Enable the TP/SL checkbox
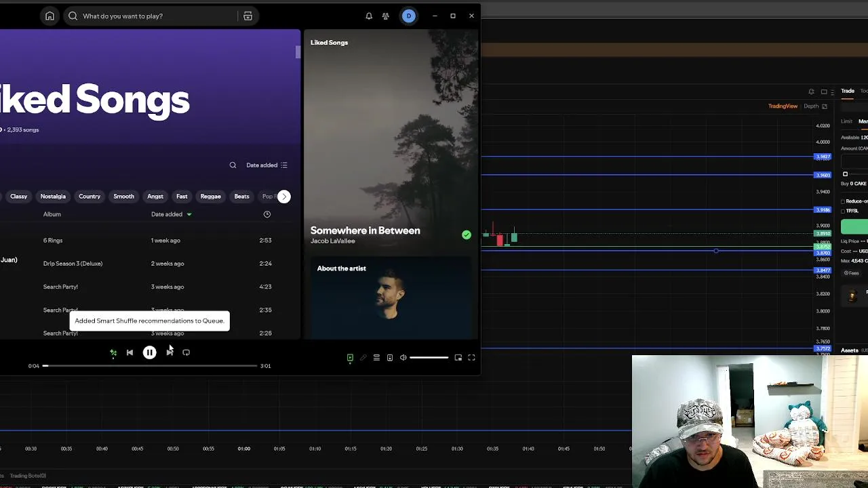The image size is (868, 488). (x=843, y=211)
